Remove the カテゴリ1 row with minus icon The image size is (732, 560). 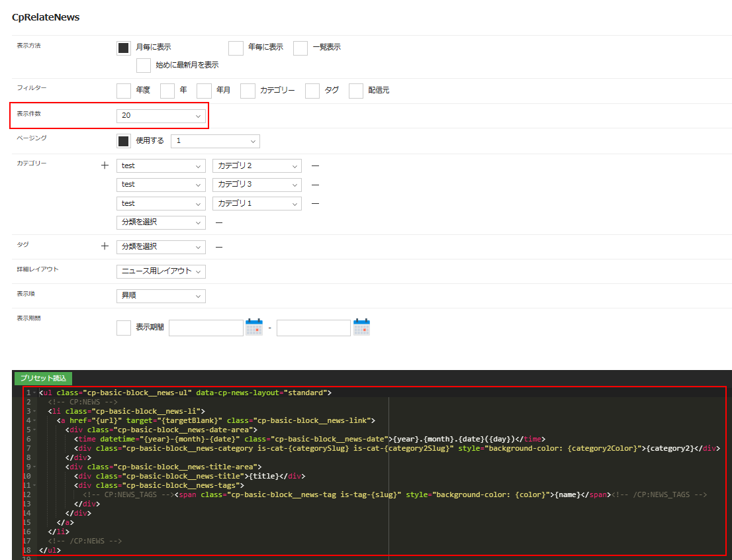tap(315, 204)
